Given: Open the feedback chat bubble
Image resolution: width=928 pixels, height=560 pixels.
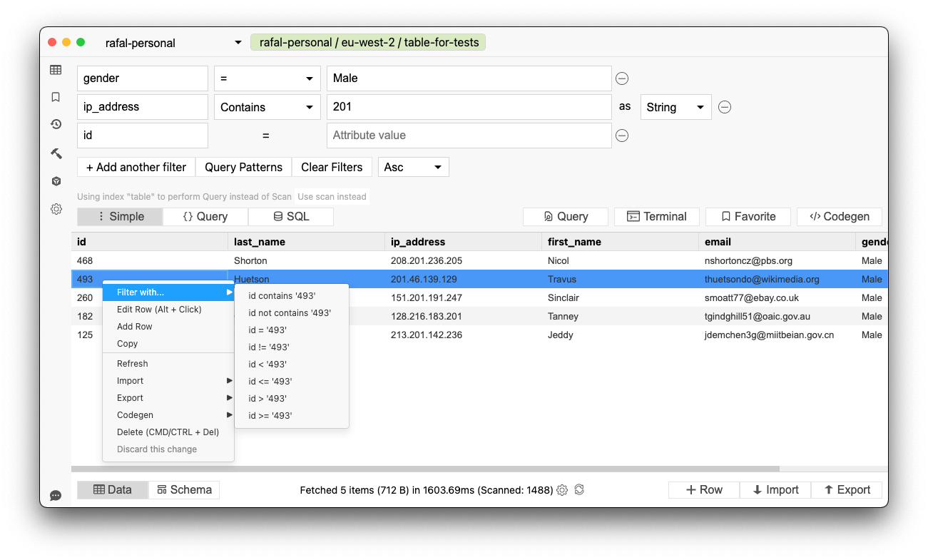Looking at the screenshot, I should click(x=56, y=495).
